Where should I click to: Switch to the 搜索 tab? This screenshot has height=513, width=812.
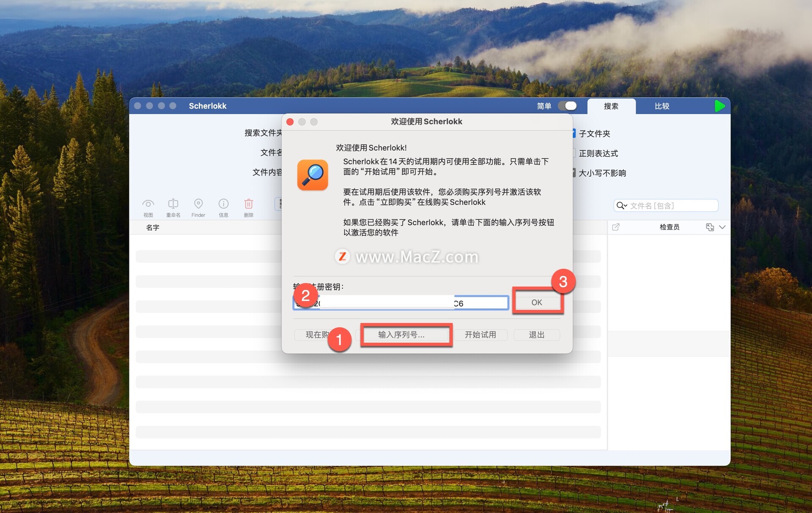[x=611, y=106]
